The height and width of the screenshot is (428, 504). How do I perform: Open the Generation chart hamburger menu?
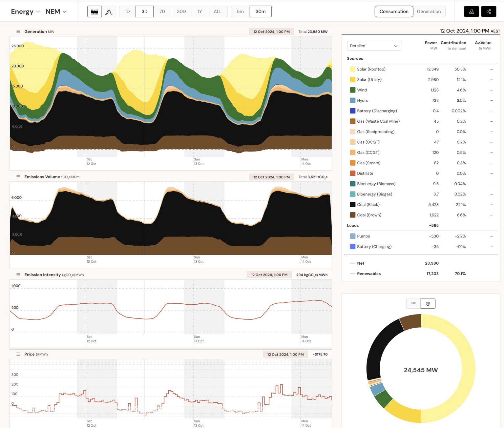[18, 31]
